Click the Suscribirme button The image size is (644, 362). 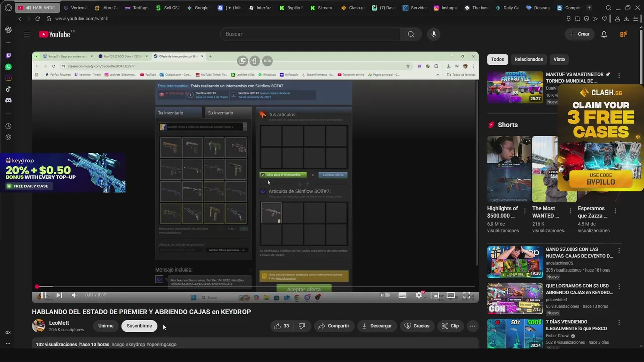point(139,326)
